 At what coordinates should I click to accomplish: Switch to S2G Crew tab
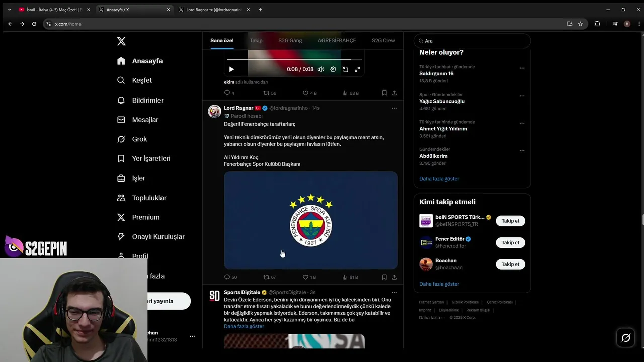pos(383,40)
